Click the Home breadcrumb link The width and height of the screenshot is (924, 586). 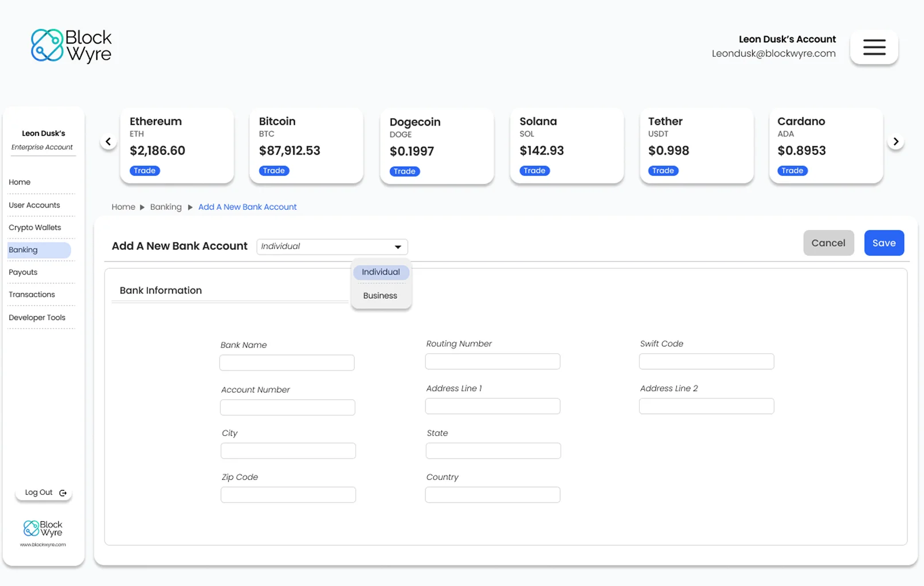point(123,207)
